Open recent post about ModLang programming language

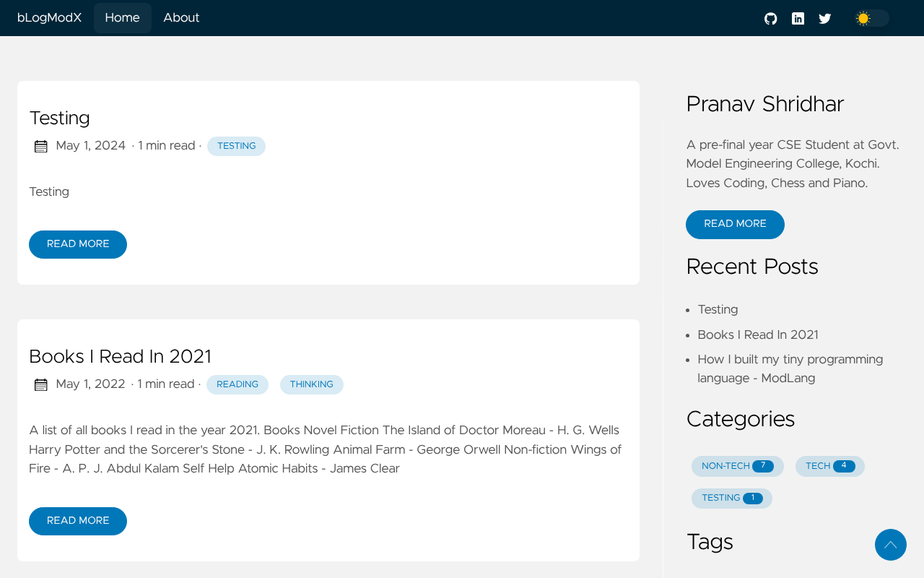790,368
